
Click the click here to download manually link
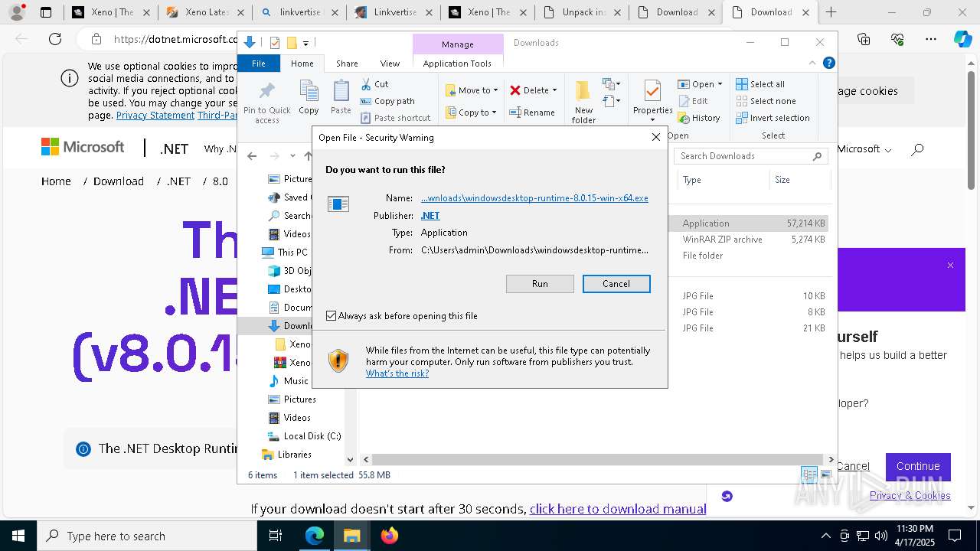tap(618, 509)
